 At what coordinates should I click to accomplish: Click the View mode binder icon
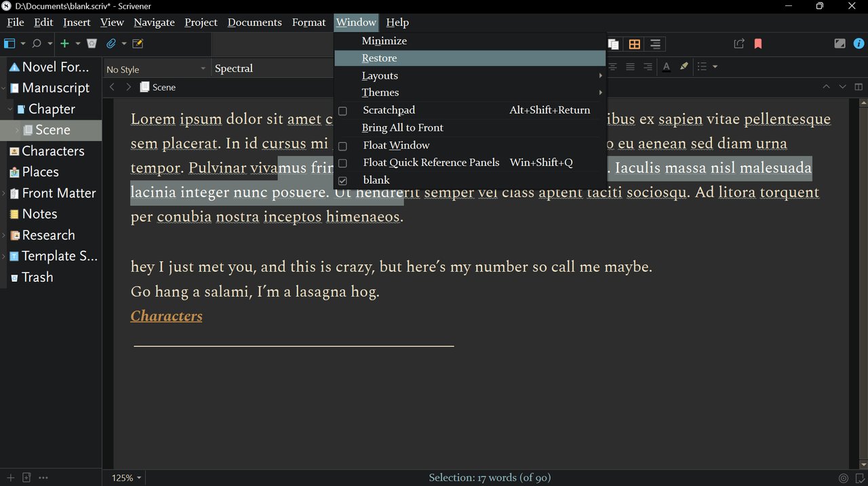point(9,43)
